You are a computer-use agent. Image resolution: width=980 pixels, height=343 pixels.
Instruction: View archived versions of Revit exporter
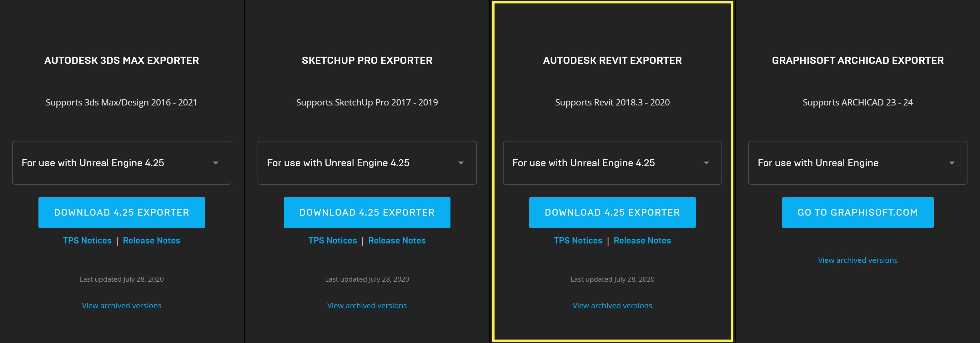coord(612,306)
